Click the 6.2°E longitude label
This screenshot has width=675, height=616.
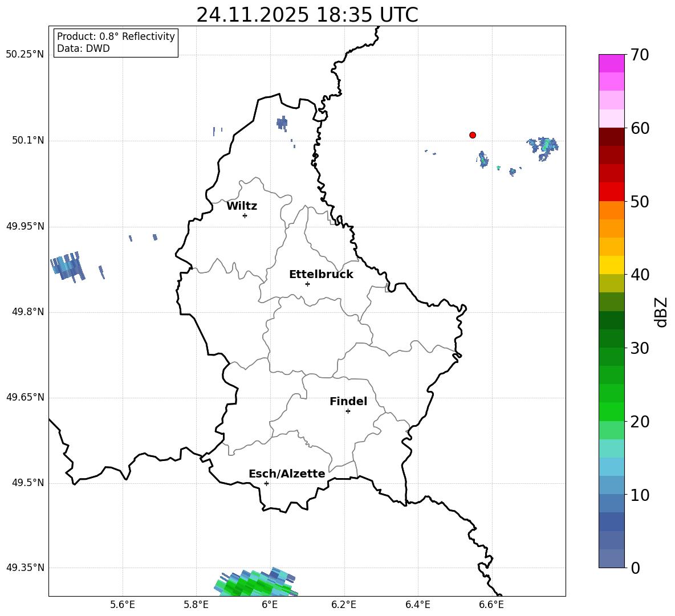click(344, 605)
